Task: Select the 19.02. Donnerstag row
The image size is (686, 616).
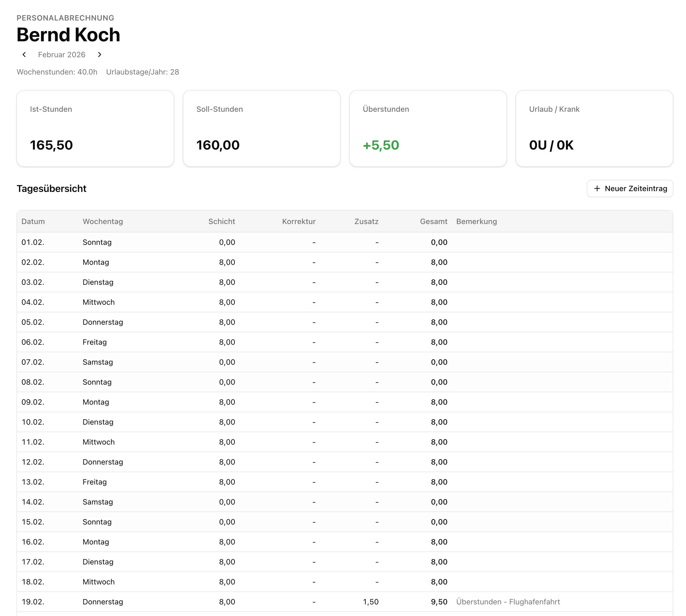Action: [103, 602]
